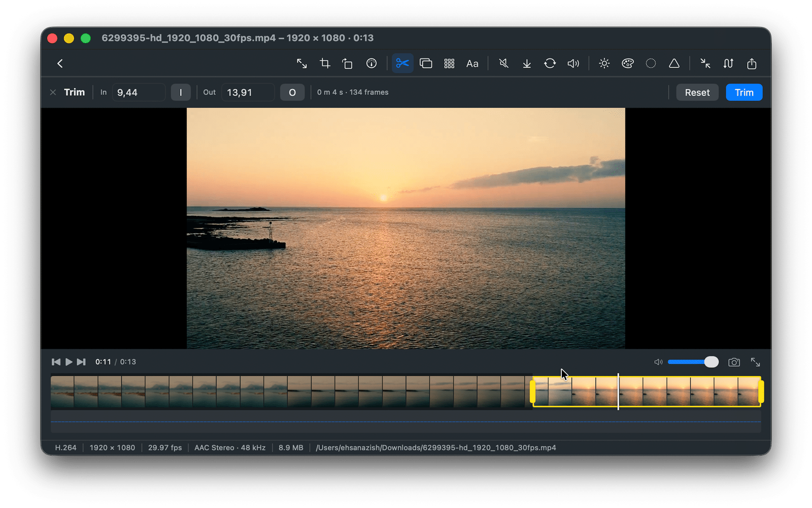Set in point with the I button
This screenshot has width=812, height=508.
(x=181, y=92)
